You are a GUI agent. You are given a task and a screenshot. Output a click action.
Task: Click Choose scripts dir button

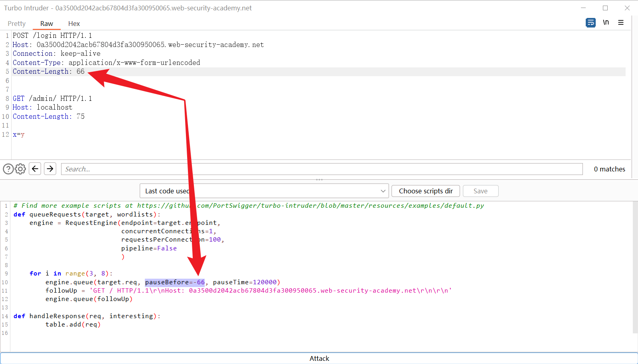click(x=425, y=191)
